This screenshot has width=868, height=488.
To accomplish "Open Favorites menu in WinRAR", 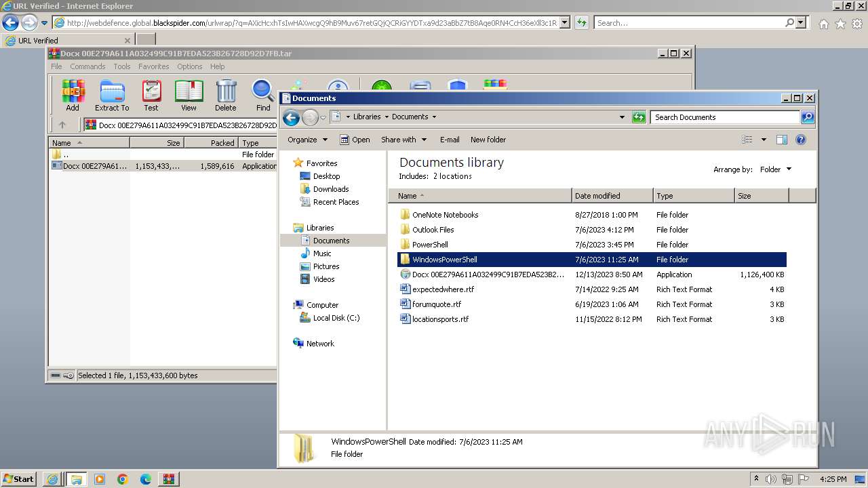I will click(154, 66).
